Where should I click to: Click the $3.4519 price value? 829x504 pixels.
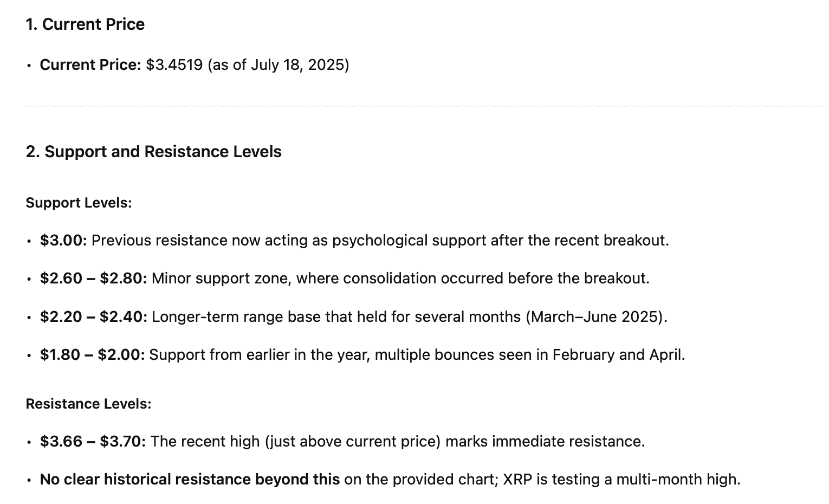pyautogui.click(x=174, y=65)
